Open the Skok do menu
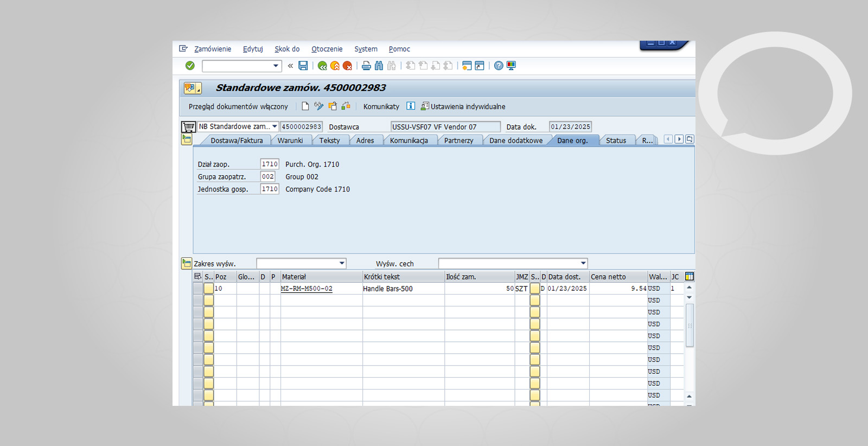Image resolution: width=868 pixels, height=446 pixels. pos(287,49)
